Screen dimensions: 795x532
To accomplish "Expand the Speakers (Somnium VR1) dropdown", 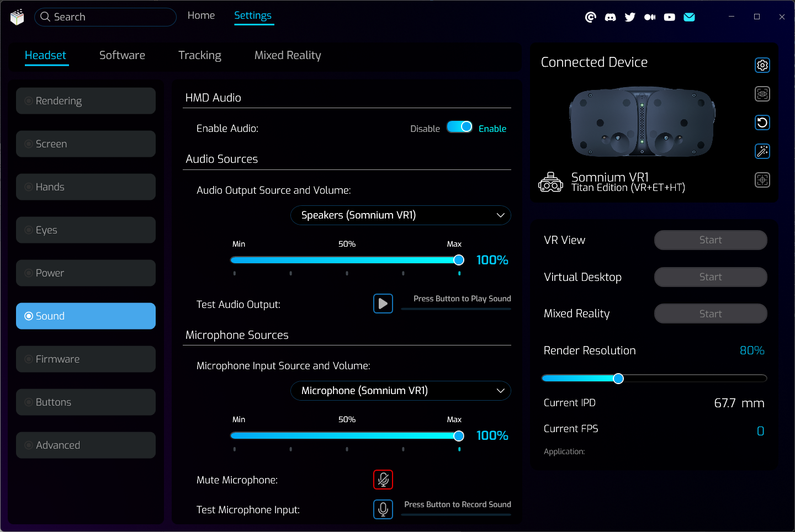I will [400, 215].
